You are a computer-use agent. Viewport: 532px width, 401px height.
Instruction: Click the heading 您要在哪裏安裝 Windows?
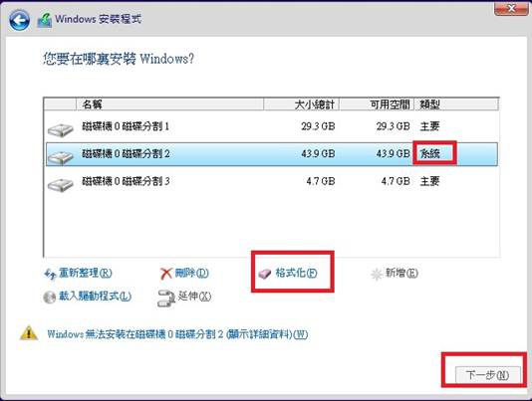tap(119, 59)
